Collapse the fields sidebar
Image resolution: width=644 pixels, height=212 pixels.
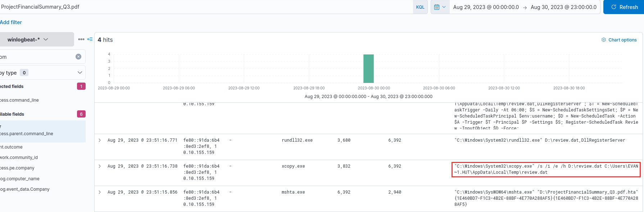90,39
